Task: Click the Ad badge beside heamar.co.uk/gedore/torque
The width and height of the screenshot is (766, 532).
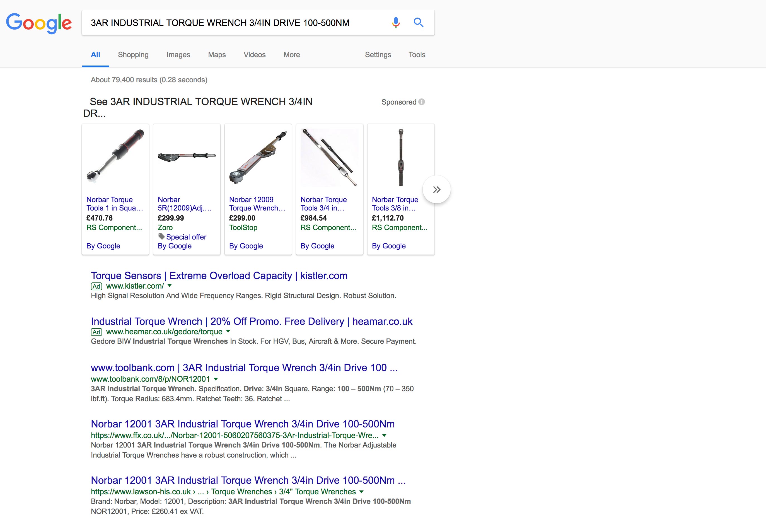Action: tap(96, 332)
